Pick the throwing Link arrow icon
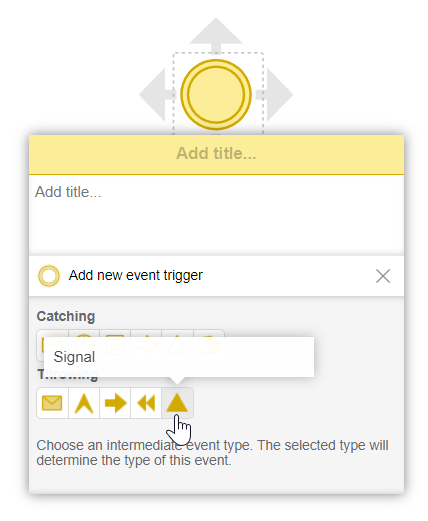The width and height of the screenshot is (428, 521). click(115, 403)
